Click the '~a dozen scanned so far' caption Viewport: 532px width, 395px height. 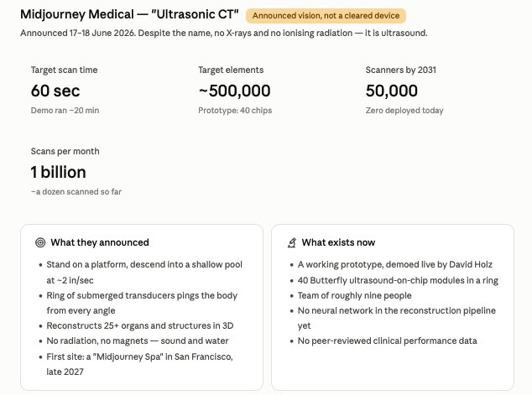(76, 192)
